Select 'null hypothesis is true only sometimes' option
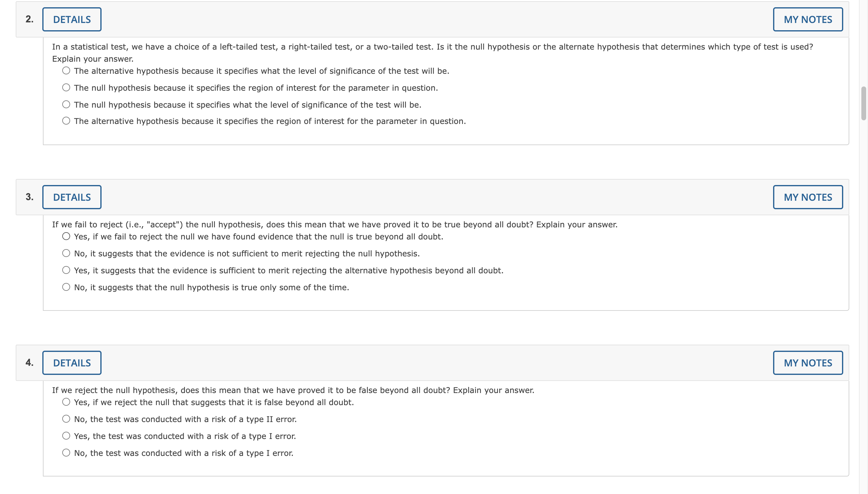868x494 pixels. coord(66,286)
